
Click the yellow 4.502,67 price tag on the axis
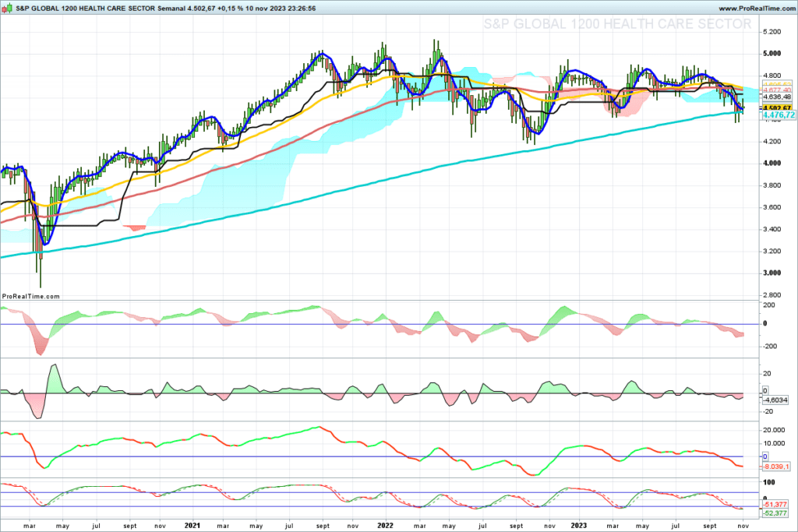[x=777, y=107]
